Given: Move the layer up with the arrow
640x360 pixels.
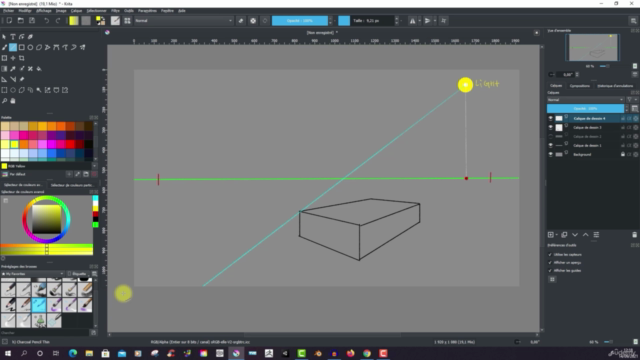Looking at the screenshot, I should [585, 235].
